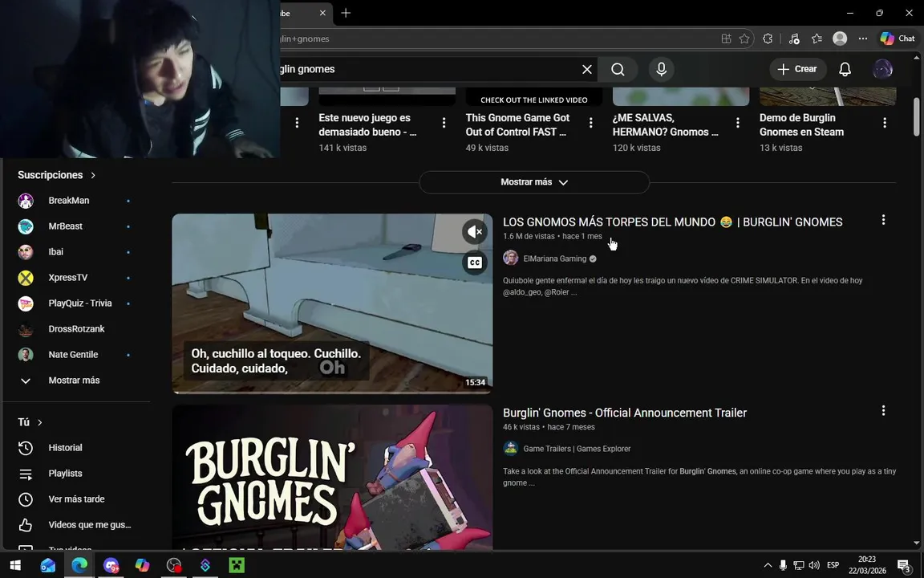Open This Gnome Game Got Out of Control
This screenshot has height=578, width=924.
pyautogui.click(x=517, y=125)
